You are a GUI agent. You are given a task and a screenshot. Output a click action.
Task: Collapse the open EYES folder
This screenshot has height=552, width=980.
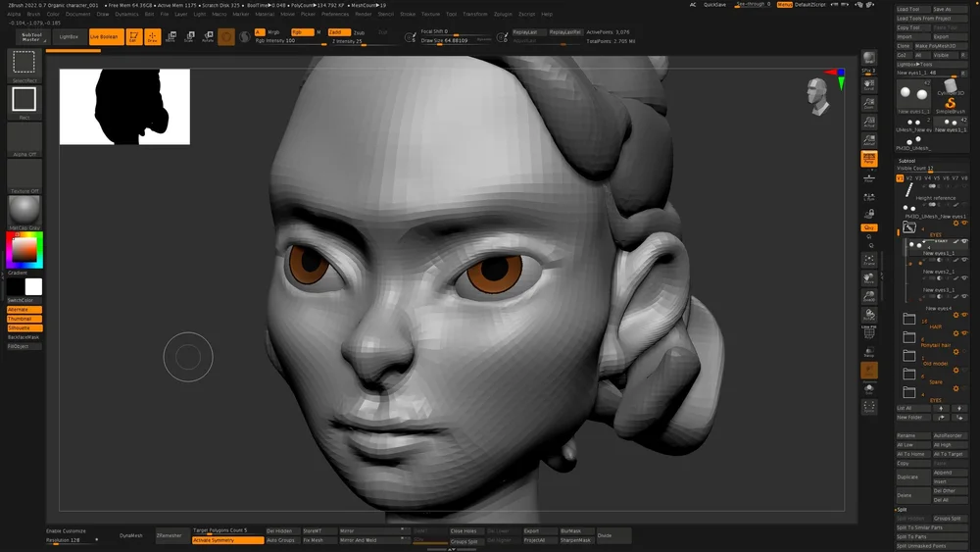pyautogui.click(x=908, y=227)
